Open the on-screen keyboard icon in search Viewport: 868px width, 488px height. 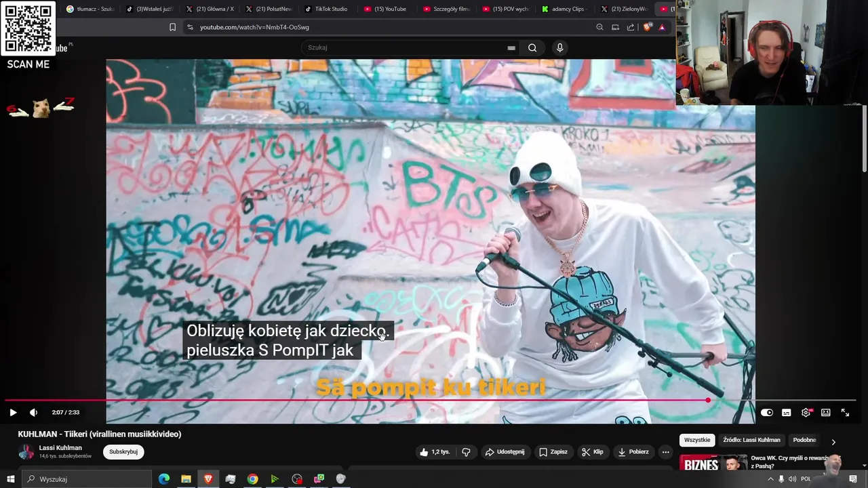coord(511,48)
